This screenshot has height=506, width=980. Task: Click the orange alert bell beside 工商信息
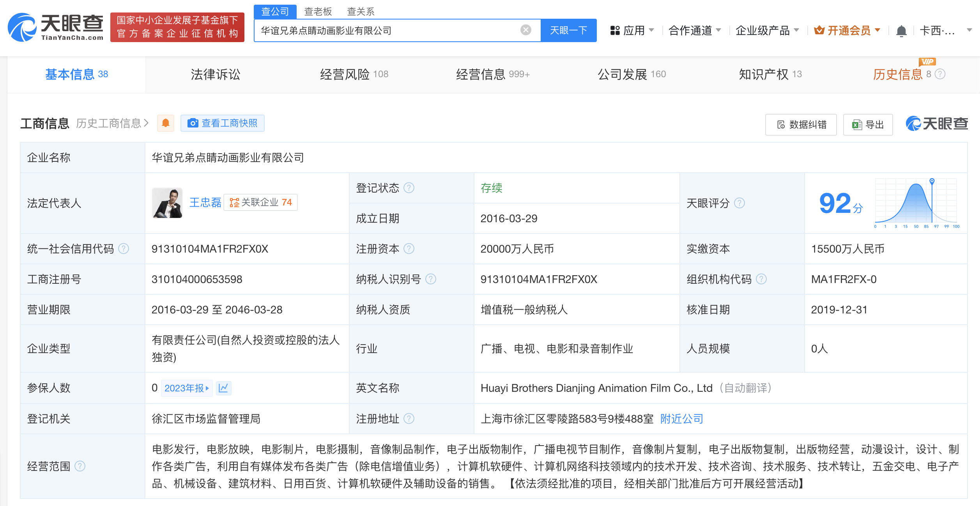pyautogui.click(x=165, y=123)
